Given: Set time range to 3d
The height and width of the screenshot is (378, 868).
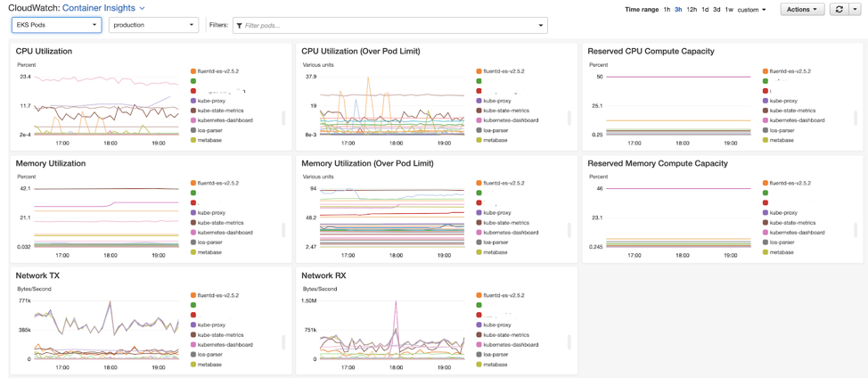Looking at the screenshot, I should (x=717, y=10).
